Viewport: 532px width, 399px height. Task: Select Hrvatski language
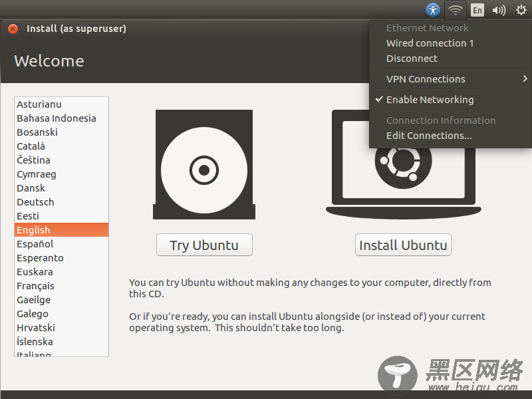click(x=61, y=328)
